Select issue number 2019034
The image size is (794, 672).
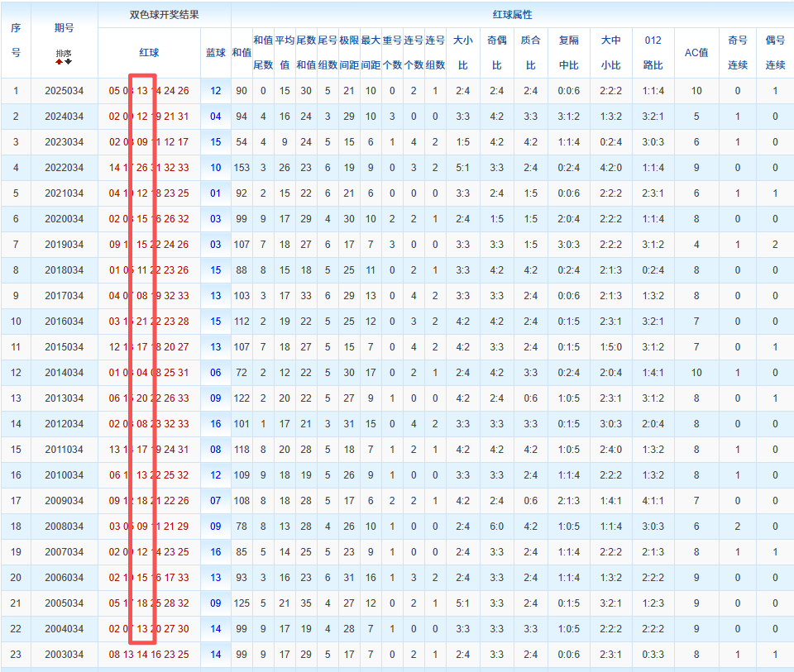pyautogui.click(x=64, y=245)
